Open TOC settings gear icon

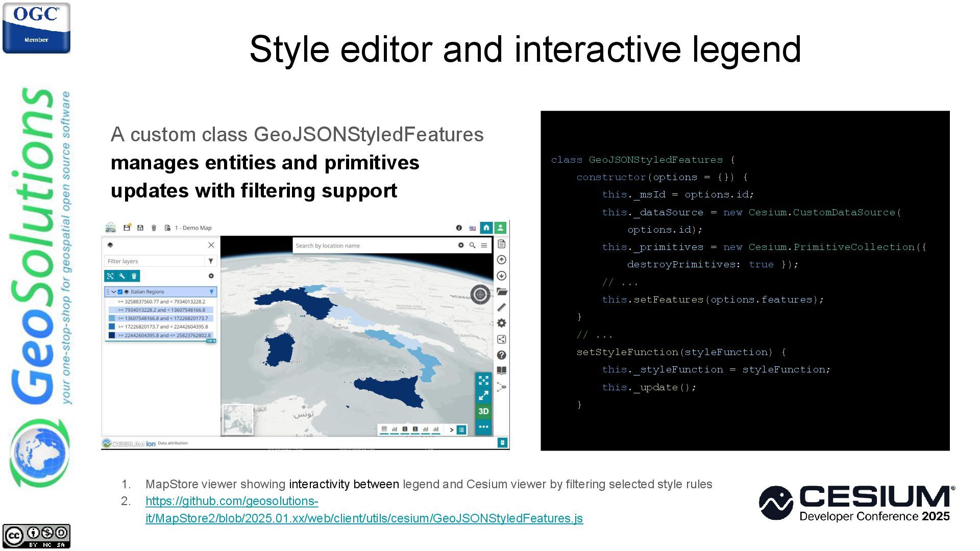(211, 275)
